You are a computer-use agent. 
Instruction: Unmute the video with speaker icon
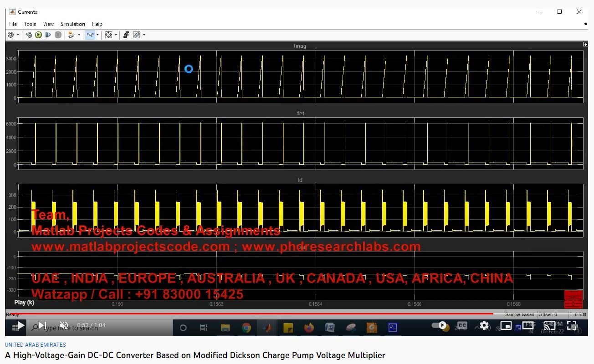pos(64,325)
